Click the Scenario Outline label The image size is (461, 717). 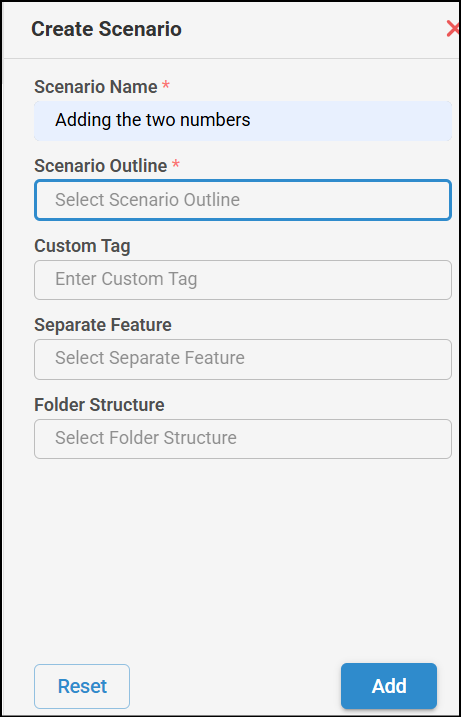(101, 166)
